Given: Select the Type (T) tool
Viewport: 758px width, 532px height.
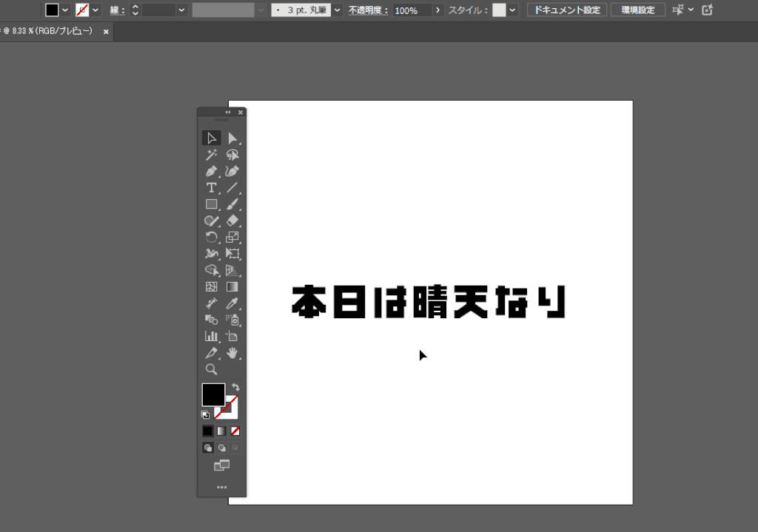Looking at the screenshot, I should (x=211, y=187).
